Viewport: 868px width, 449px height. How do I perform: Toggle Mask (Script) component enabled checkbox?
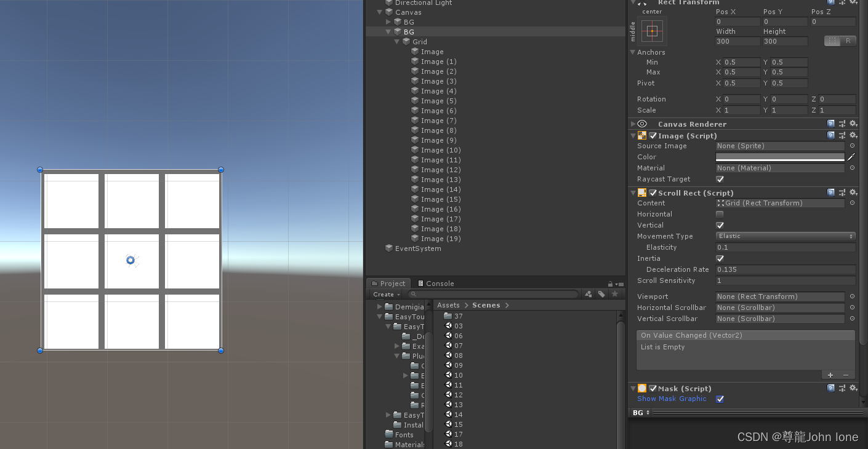pos(653,388)
